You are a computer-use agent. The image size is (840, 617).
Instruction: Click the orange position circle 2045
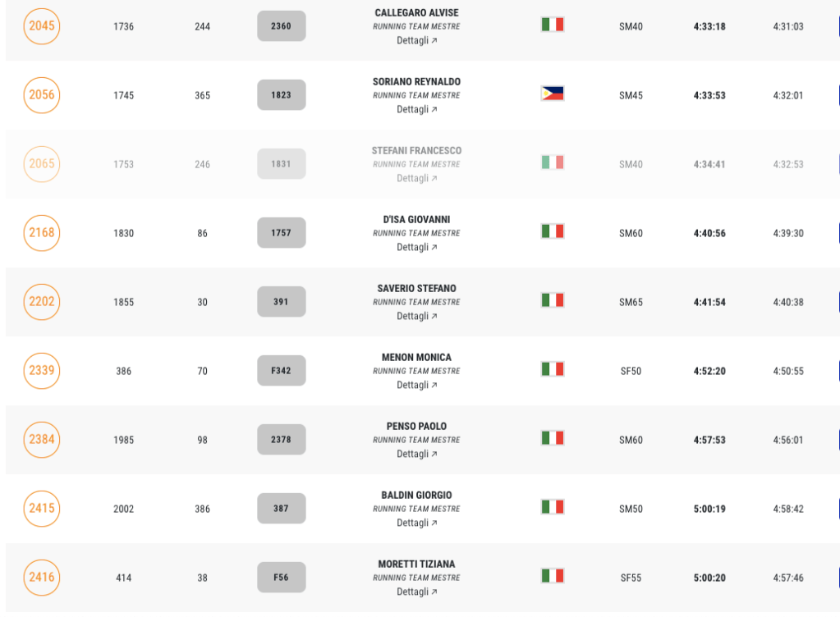(x=42, y=26)
